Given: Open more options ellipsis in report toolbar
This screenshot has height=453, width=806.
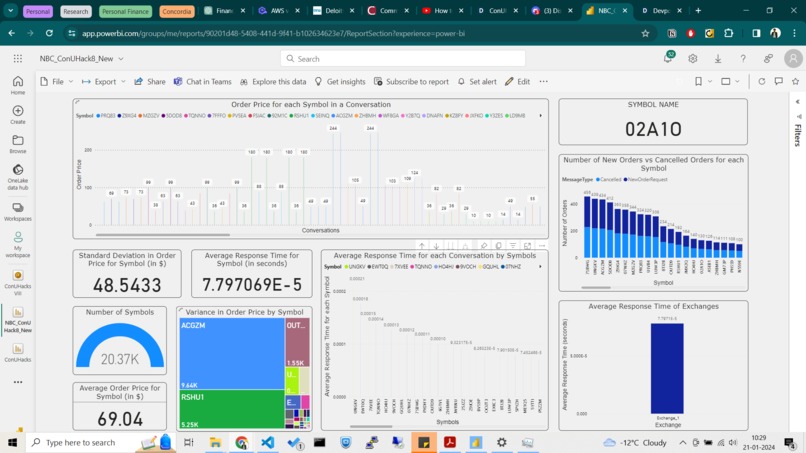Looking at the screenshot, I should pos(543,81).
